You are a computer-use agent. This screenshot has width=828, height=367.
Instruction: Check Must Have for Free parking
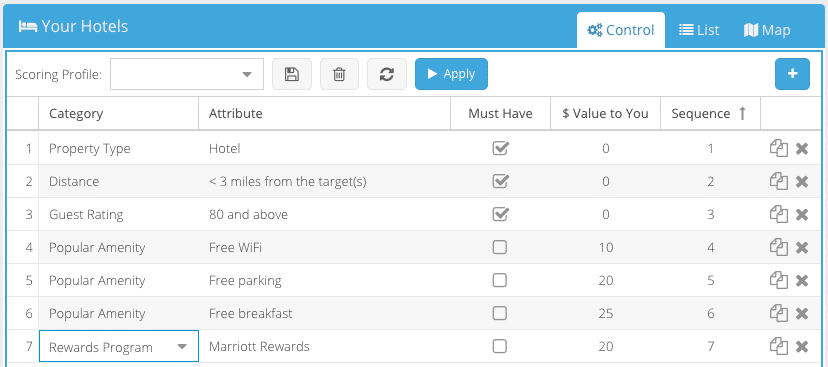click(x=500, y=280)
